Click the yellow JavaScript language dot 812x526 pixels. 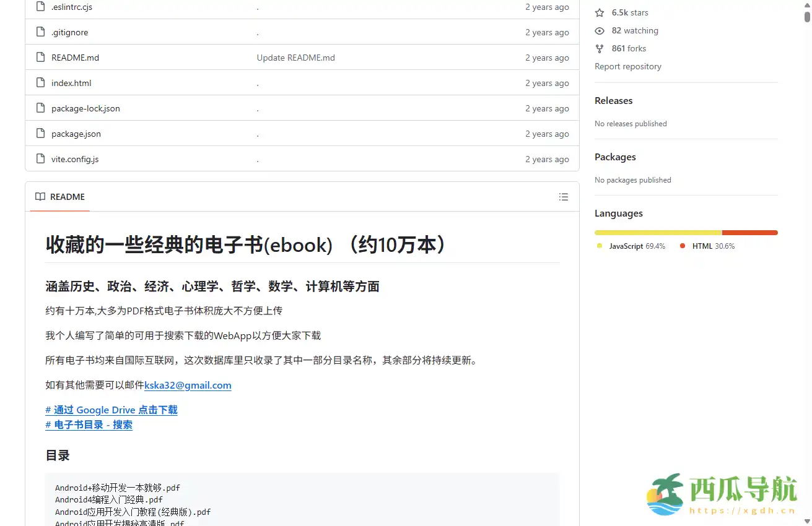click(x=598, y=246)
